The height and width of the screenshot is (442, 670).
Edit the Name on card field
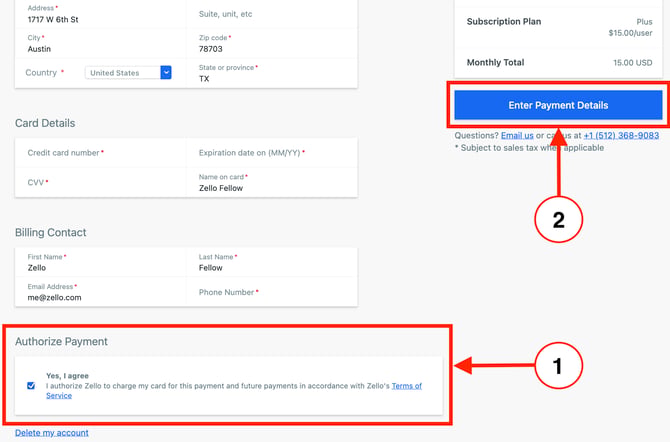(272, 183)
